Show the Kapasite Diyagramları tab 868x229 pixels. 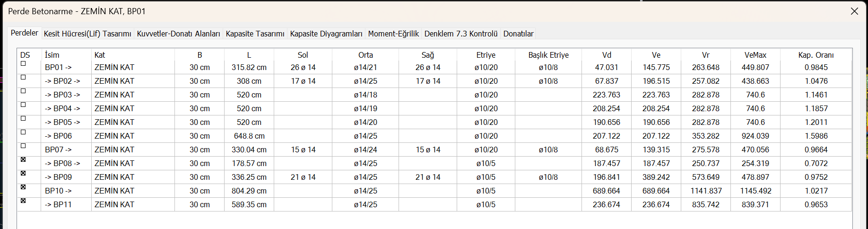click(x=326, y=34)
